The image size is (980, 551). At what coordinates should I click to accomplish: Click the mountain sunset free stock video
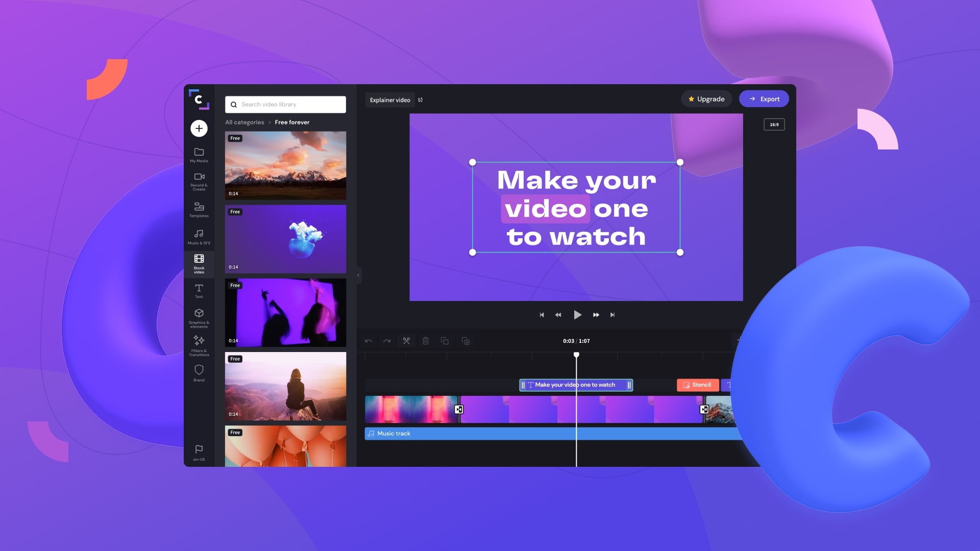(285, 165)
